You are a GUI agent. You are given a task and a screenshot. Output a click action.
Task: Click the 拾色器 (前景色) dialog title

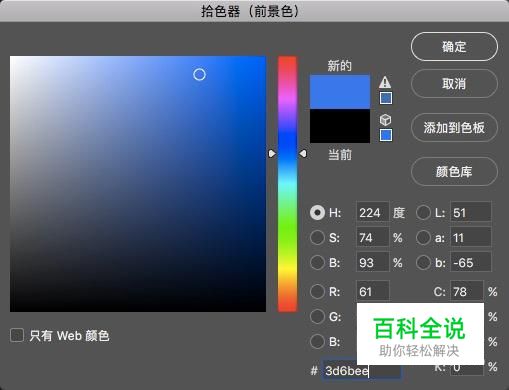pyautogui.click(x=250, y=11)
